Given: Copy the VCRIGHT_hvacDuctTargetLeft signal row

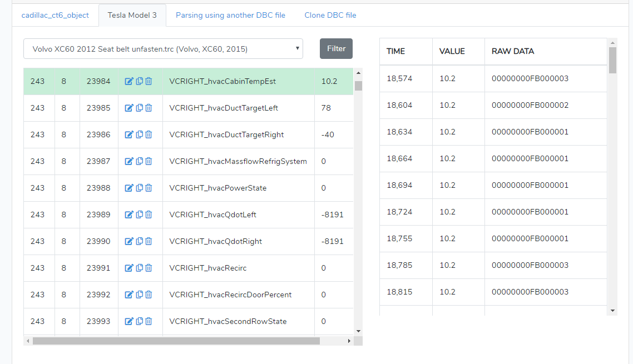Looking at the screenshot, I should [x=139, y=108].
